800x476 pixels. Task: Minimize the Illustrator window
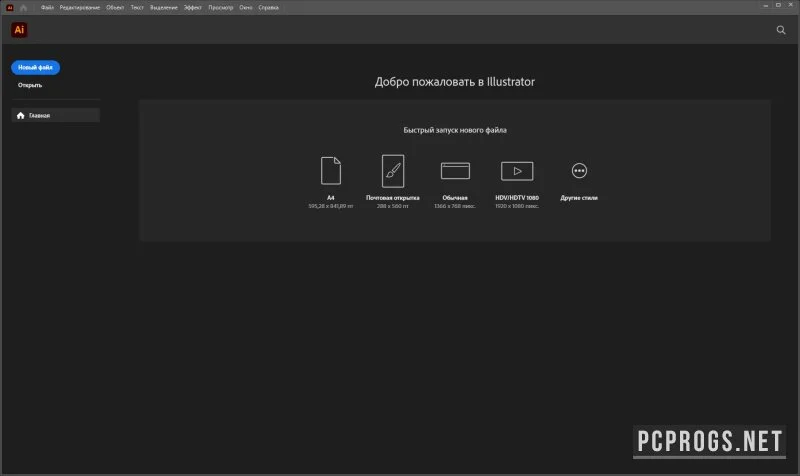765,5
